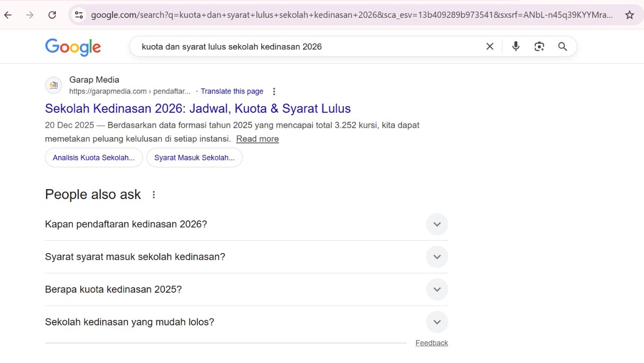Expand 'Sekolah kedinasan yang mudah lolos?' question
This screenshot has height=363, width=644.
point(437,322)
